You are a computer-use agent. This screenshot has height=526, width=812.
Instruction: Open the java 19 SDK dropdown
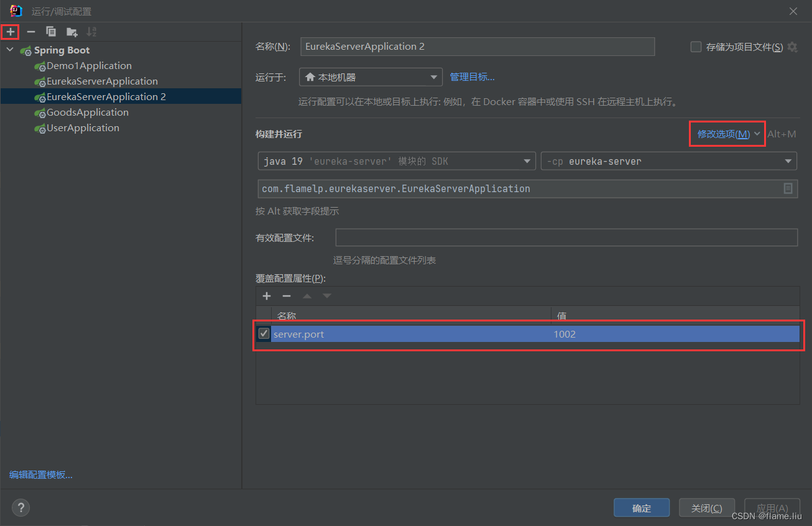pos(527,160)
